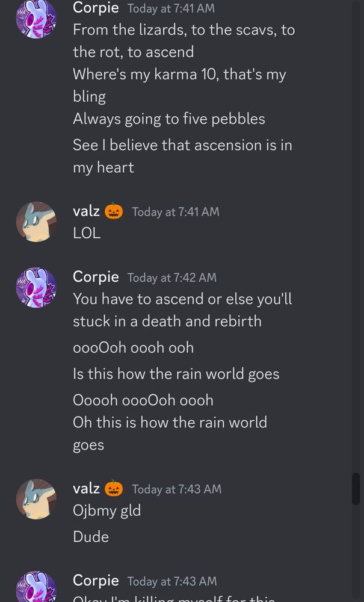This screenshot has width=364, height=602.
Task: Tap valz's avatar beside the Ojbmy gld message
Action: [37, 498]
